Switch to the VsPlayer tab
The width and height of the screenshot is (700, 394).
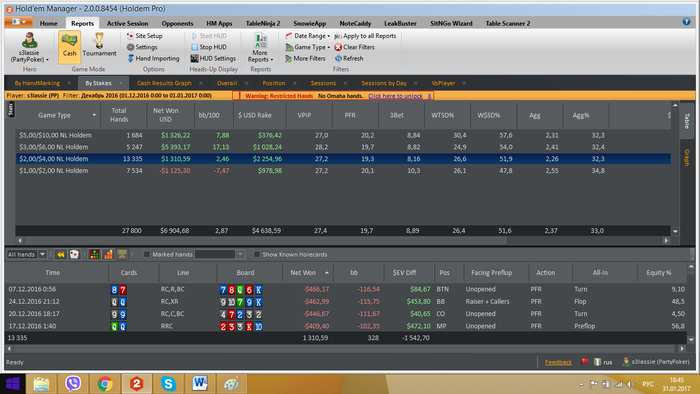(443, 83)
